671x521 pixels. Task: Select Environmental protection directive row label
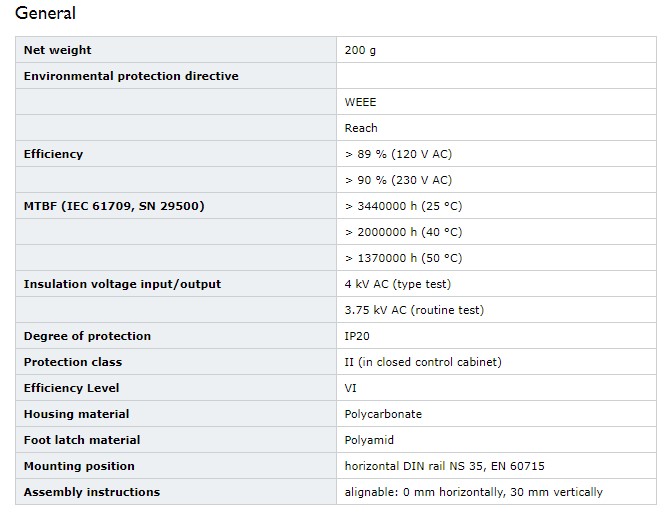coord(131,76)
